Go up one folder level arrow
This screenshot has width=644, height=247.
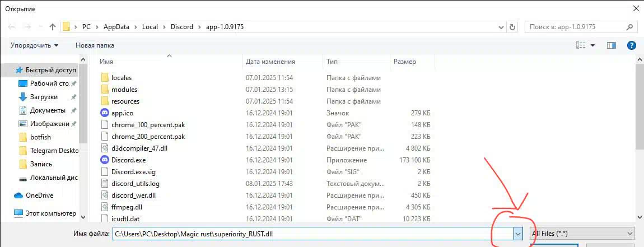coord(52,27)
